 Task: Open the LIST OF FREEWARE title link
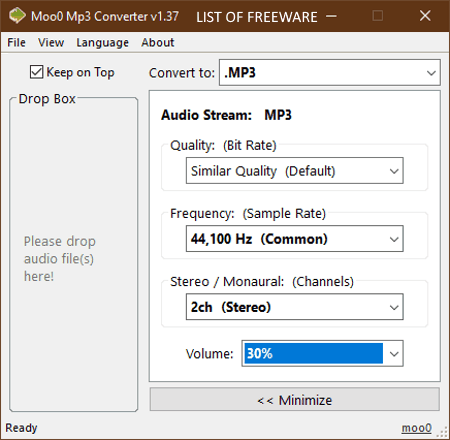click(257, 17)
